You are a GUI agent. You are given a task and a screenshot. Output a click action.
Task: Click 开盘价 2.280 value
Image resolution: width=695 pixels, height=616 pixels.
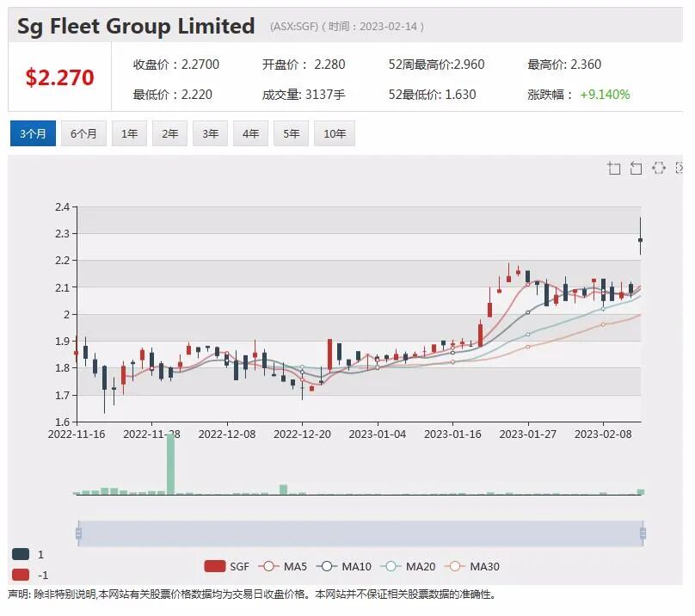[x=329, y=65]
